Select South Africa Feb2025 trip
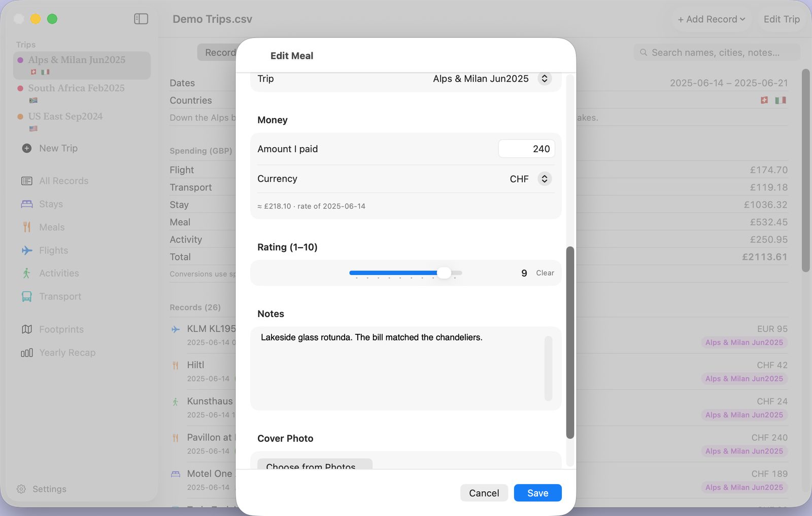The height and width of the screenshot is (516, 812). point(82,93)
